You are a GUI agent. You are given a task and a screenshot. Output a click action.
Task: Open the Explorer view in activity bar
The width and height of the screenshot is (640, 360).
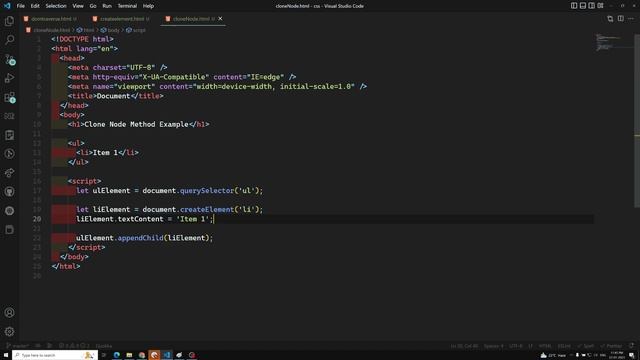[9, 21]
